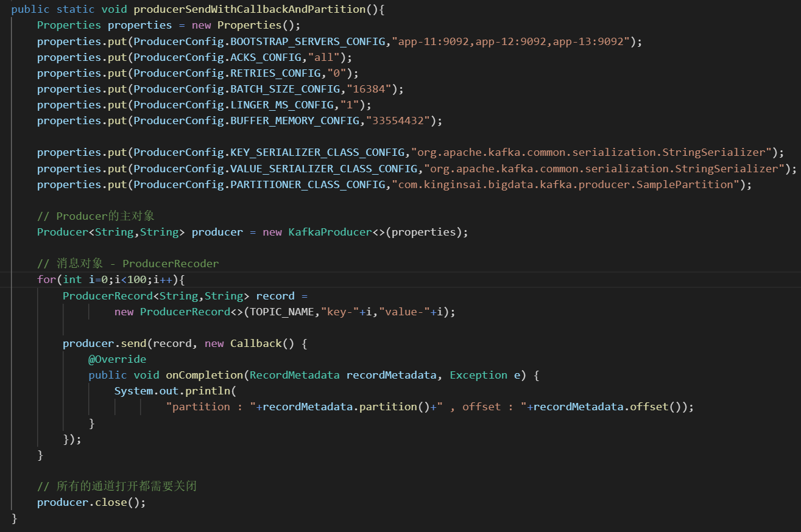
Task: Click the method name producerSendWithCallbackAndPartition
Action: pos(249,9)
